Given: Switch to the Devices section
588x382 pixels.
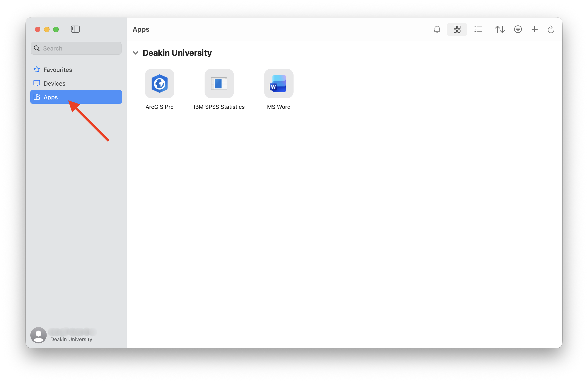Looking at the screenshot, I should point(54,83).
